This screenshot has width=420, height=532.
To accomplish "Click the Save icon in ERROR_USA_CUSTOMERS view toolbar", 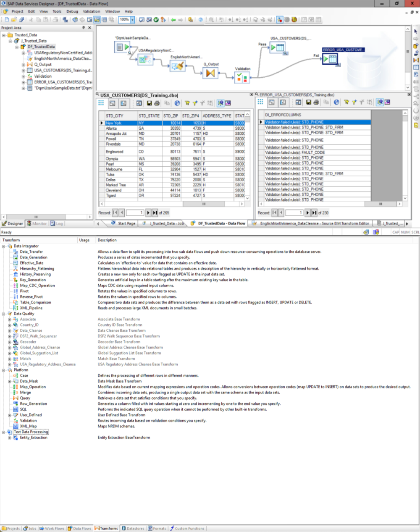I will click(308, 102).
